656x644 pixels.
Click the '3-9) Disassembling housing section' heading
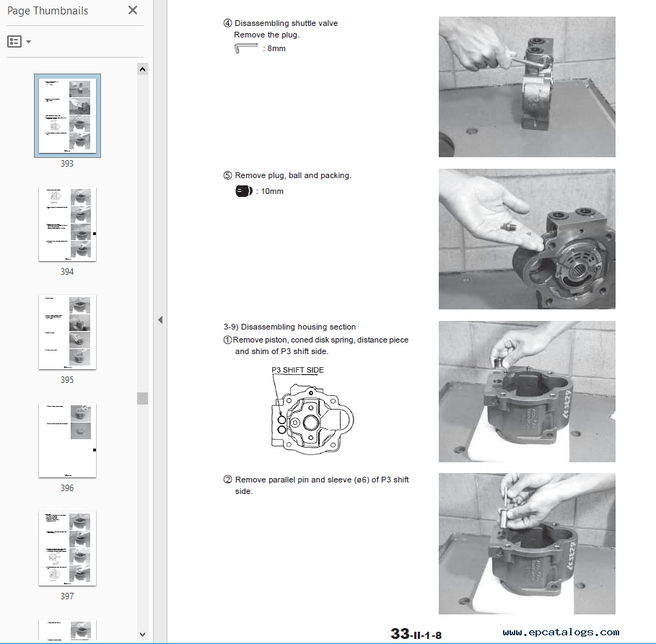point(289,327)
